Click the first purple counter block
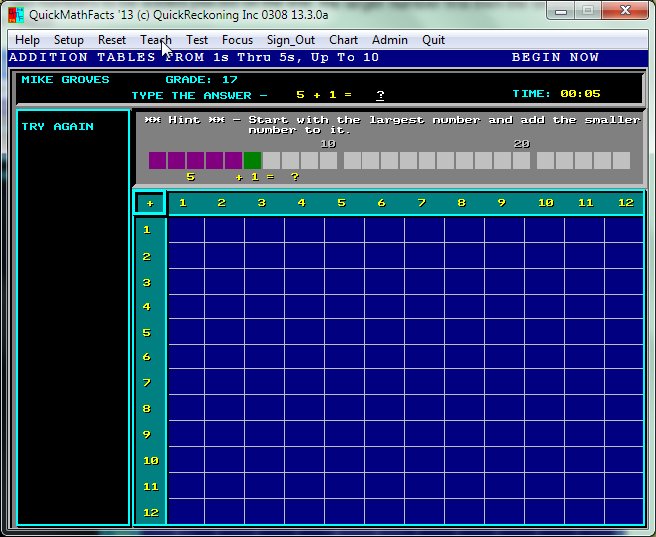 (x=158, y=160)
